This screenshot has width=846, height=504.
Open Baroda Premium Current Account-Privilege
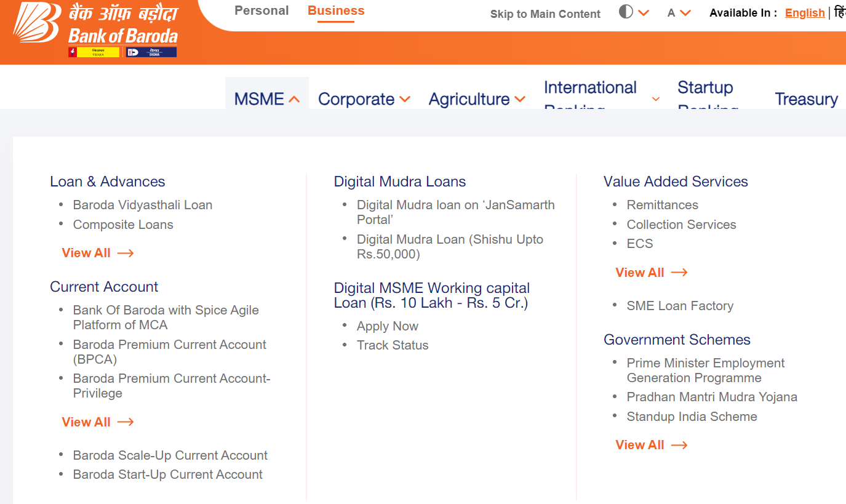click(172, 386)
